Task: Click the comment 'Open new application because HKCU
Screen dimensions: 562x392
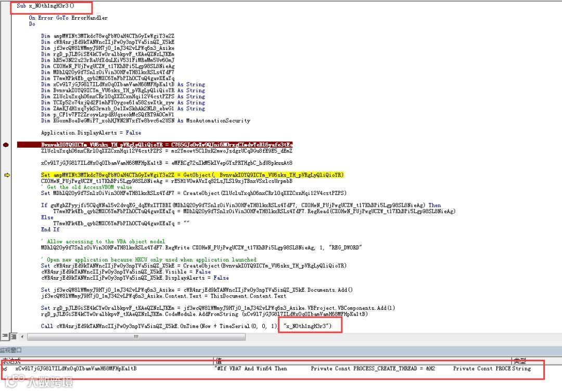Action: pos(149,259)
